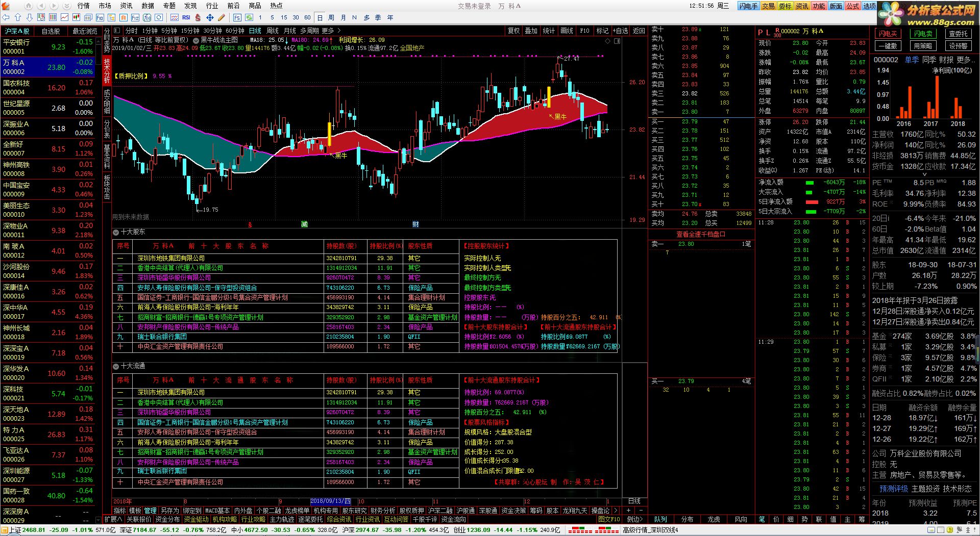Click the F12 toolbar icon

point(135,17)
